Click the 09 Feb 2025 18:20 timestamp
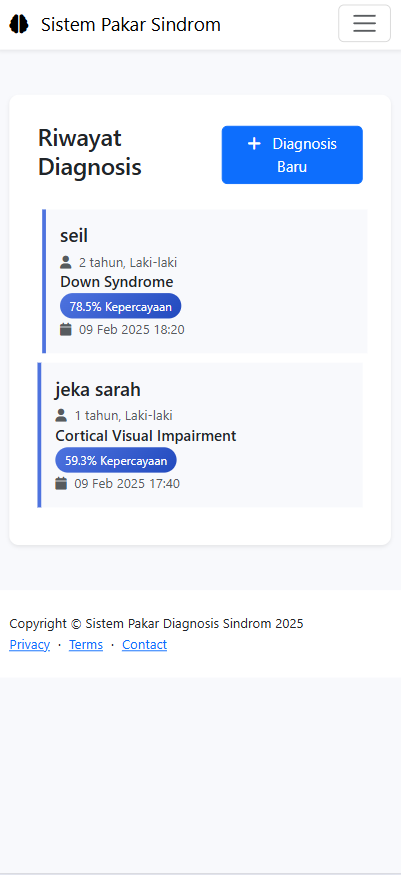 tap(132, 329)
